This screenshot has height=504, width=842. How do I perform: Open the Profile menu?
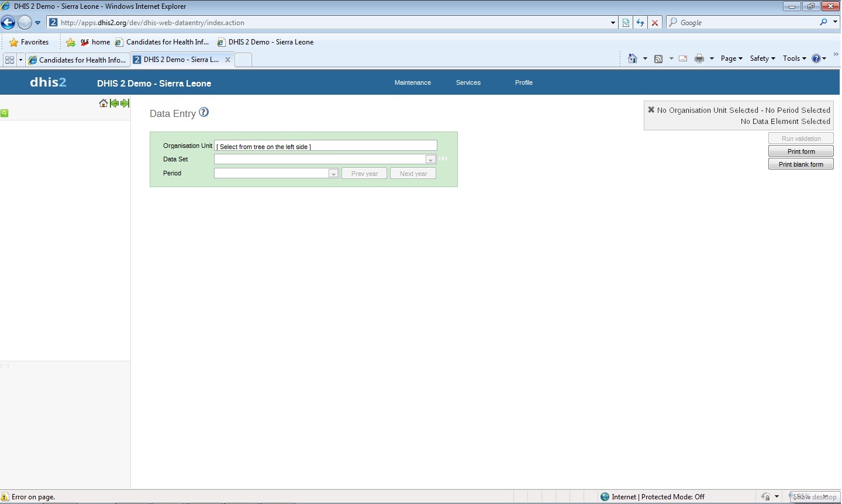click(524, 82)
